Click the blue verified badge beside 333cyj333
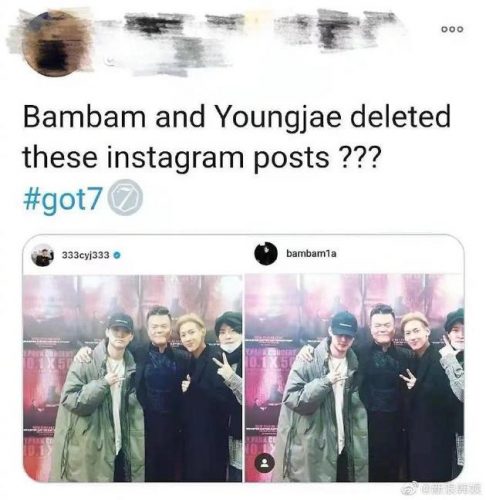 117,255
